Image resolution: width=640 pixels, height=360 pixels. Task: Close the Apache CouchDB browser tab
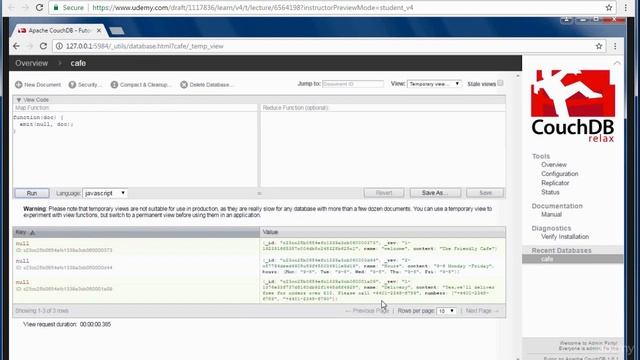tap(99, 31)
